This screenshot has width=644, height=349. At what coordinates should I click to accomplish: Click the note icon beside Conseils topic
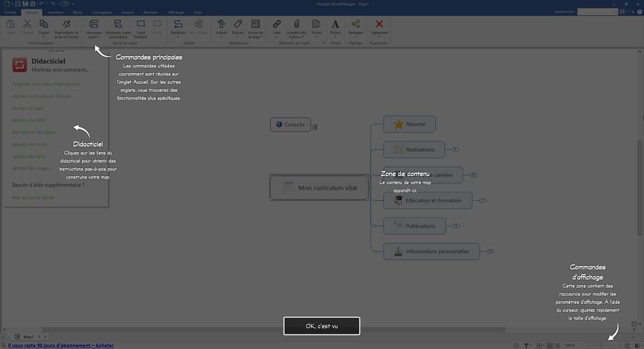(315, 127)
